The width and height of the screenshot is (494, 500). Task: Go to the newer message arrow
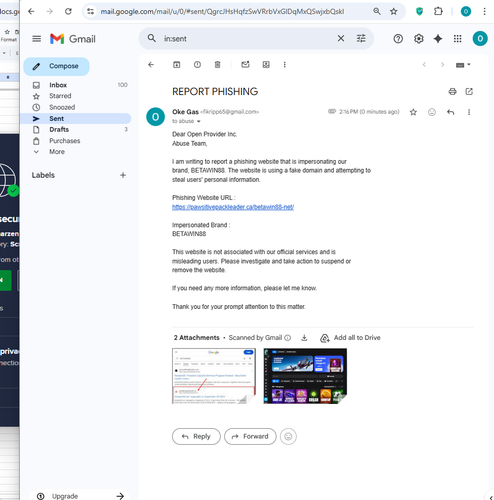click(424, 65)
